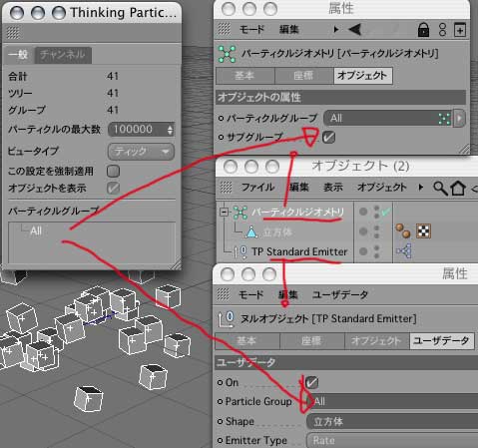Switch to 座標 tab of TP Standard Emitter
478x448 pixels.
(x=311, y=341)
